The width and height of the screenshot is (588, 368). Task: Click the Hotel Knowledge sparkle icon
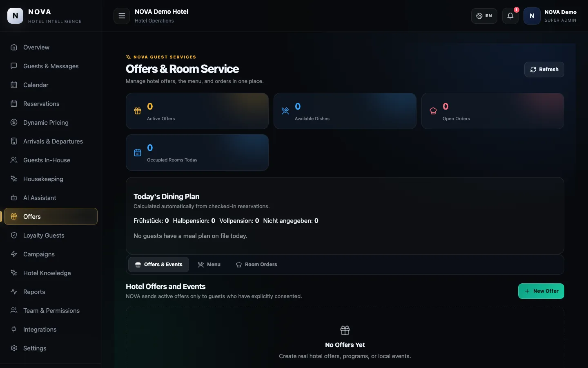(14, 273)
